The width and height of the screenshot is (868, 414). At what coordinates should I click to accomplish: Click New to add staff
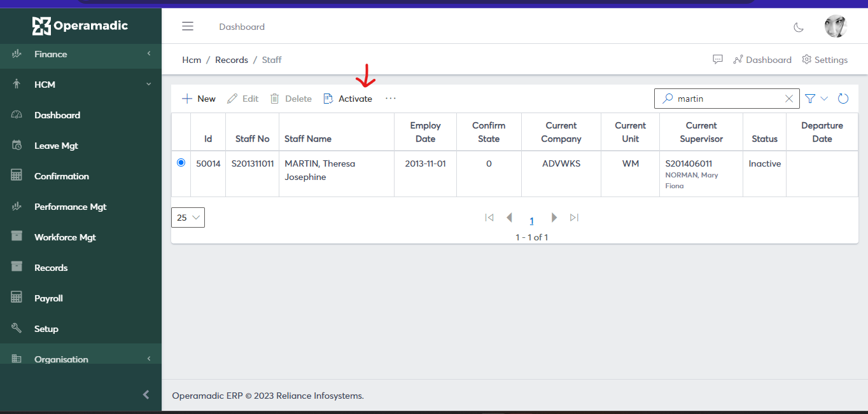(199, 99)
